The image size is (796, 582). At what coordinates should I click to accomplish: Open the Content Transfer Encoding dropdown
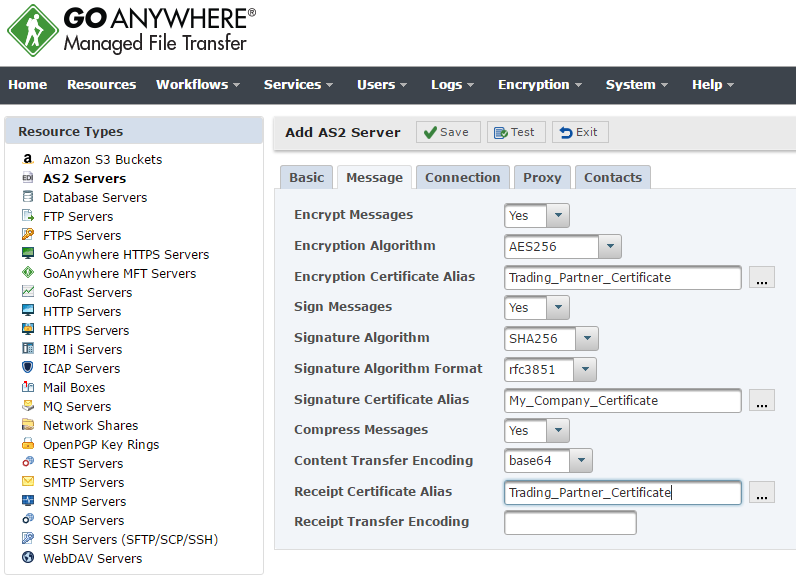pyautogui.click(x=581, y=461)
